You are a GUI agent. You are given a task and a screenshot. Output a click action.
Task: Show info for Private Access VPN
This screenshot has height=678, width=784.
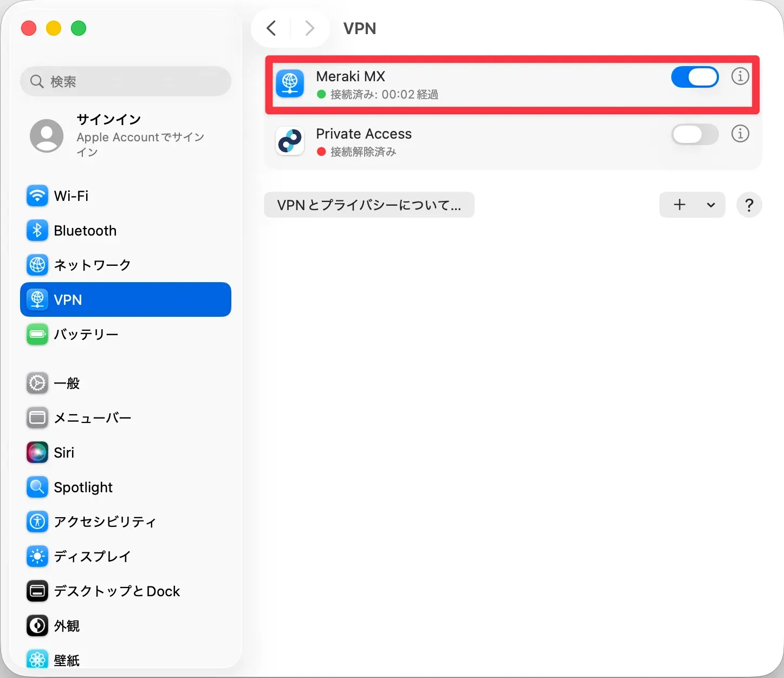pyautogui.click(x=740, y=134)
